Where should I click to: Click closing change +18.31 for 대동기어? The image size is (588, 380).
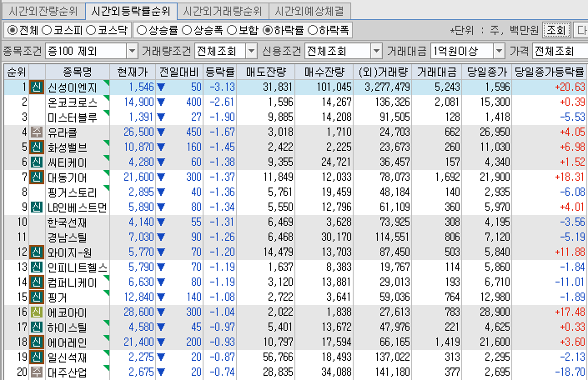570,177
